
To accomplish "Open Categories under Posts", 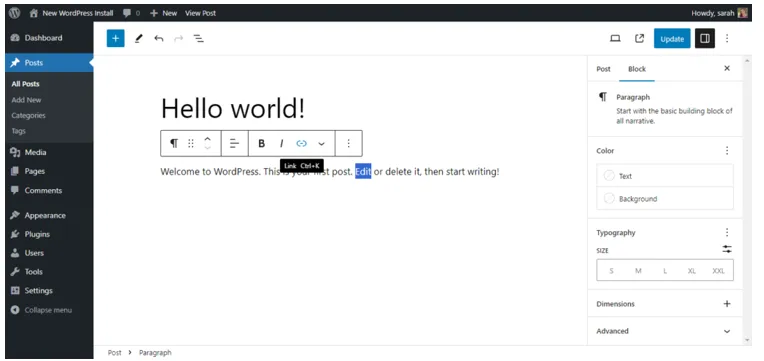I will (28, 115).
